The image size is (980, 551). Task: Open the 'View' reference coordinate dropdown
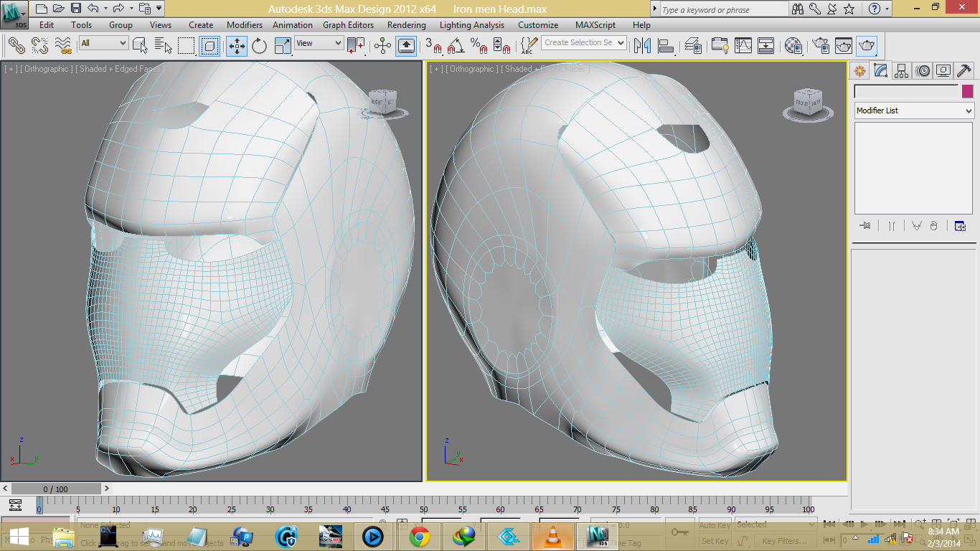pyautogui.click(x=319, y=43)
